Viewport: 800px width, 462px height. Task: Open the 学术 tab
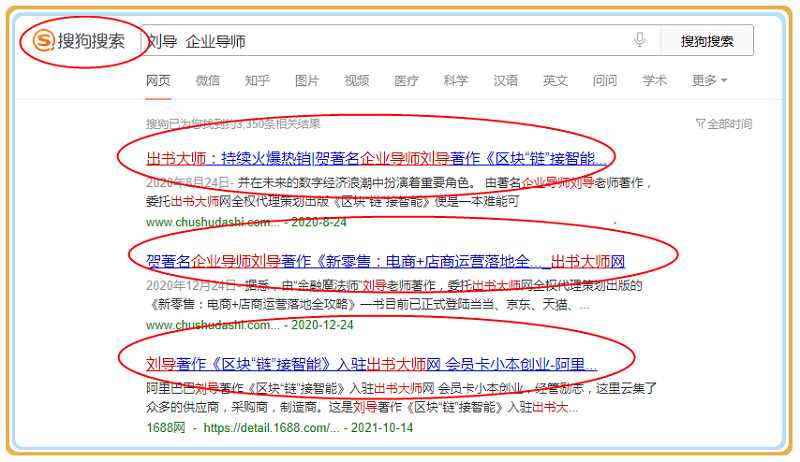click(655, 80)
